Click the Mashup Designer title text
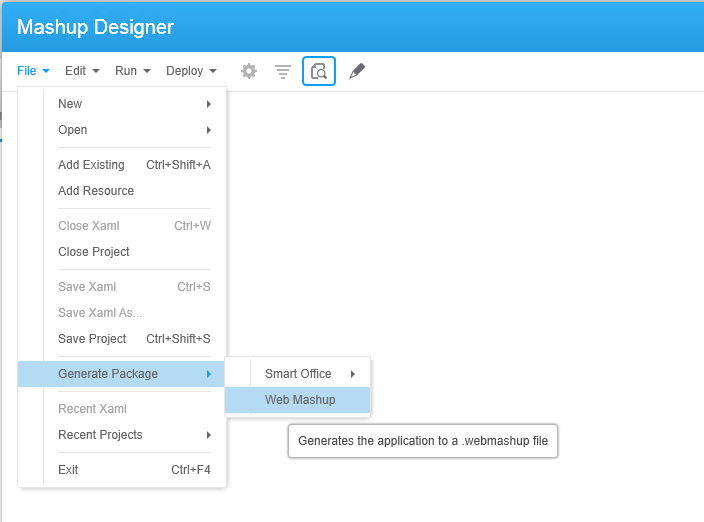This screenshot has width=704, height=522. coord(95,27)
